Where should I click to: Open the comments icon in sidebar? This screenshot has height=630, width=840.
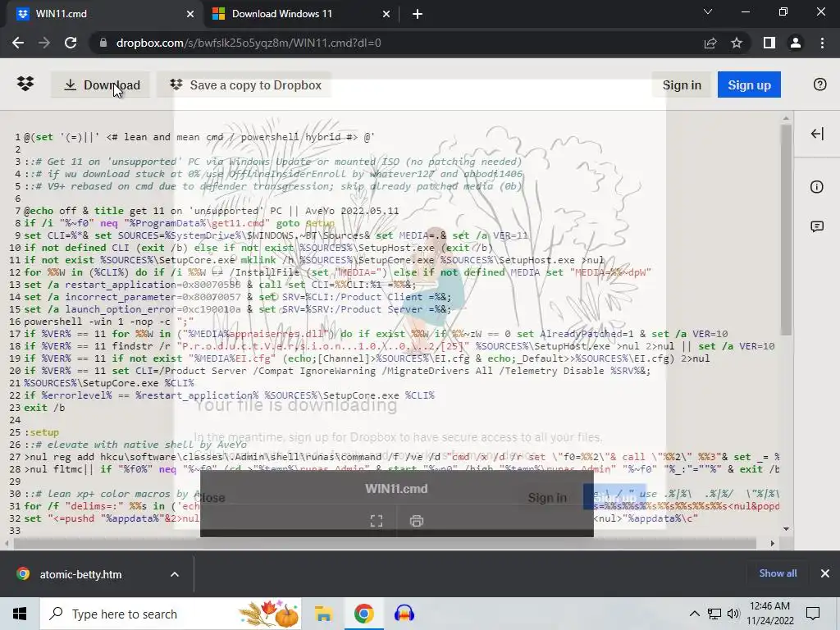click(x=816, y=226)
